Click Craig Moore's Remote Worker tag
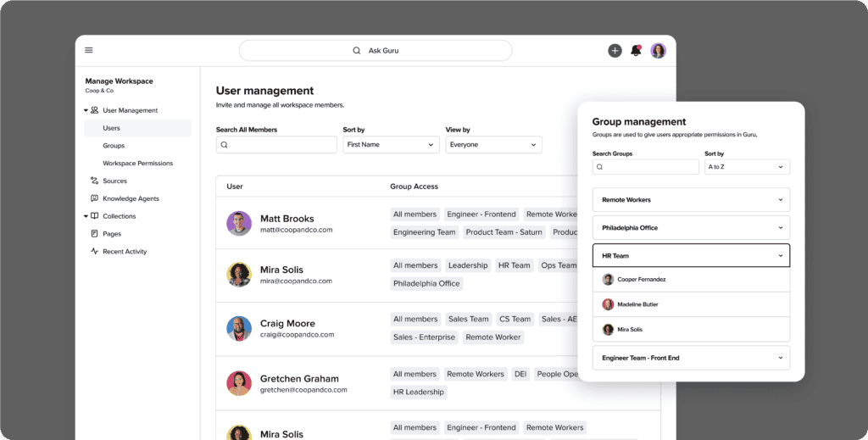868x440 pixels. point(493,337)
